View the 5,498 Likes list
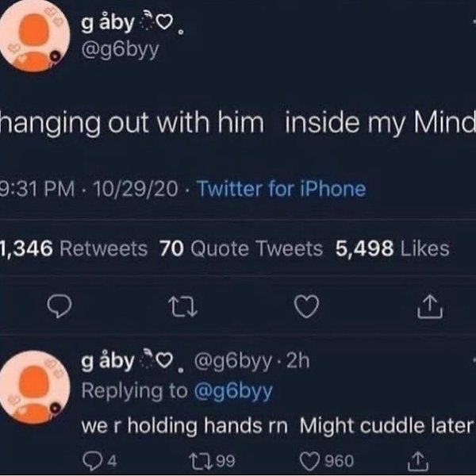This screenshot has width=476, height=476. [x=392, y=248]
